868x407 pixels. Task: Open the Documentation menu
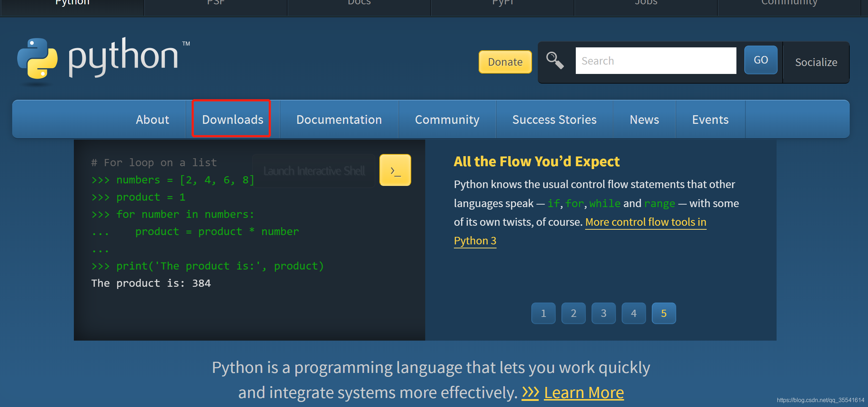(x=339, y=120)
